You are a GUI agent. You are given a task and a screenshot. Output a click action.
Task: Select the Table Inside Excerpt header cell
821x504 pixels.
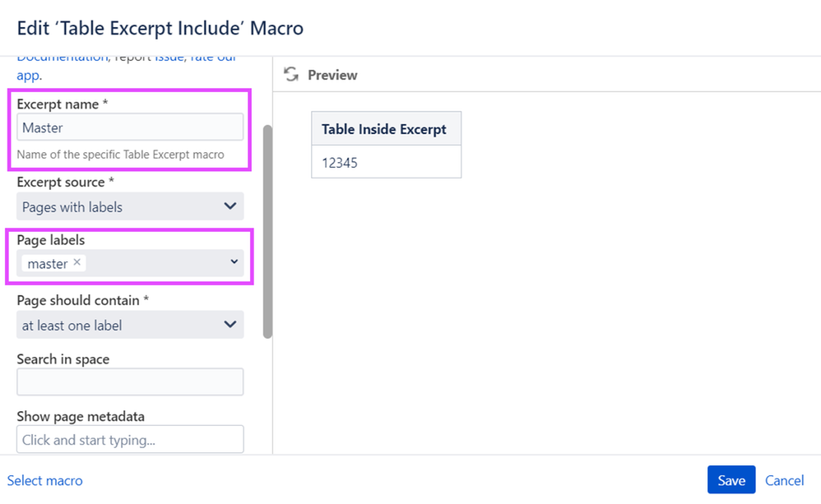pos(386,129)
